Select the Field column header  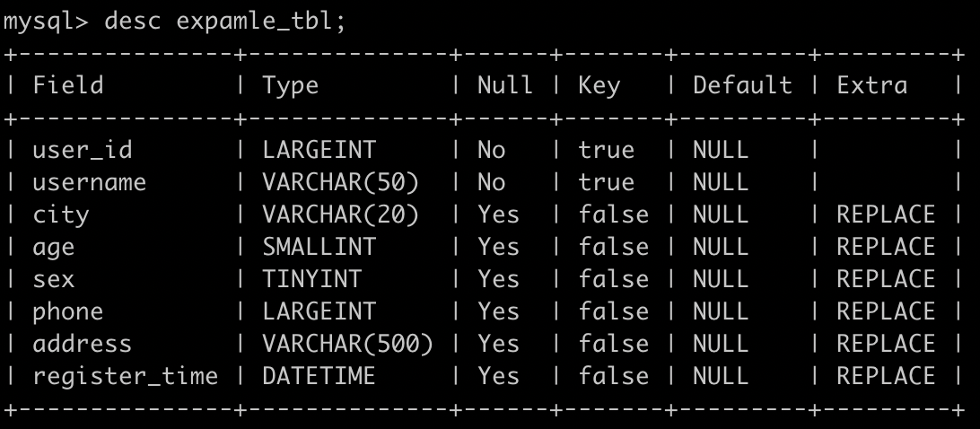pos(68,85)
